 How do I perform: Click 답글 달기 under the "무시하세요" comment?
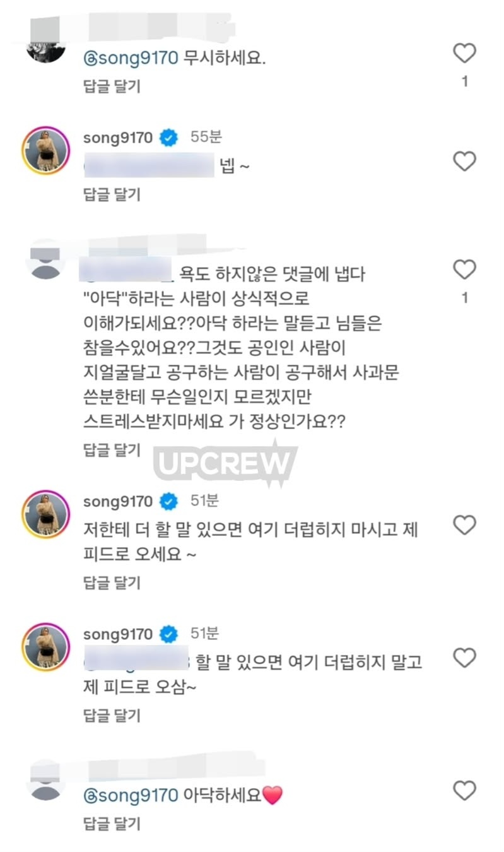coord(112,86)
